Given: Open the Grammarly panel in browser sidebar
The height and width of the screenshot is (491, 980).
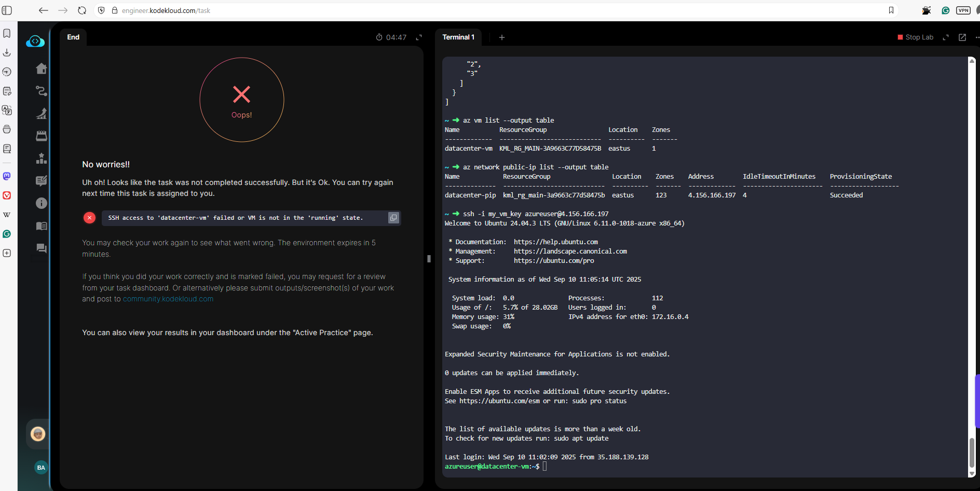Looking at the screenshot, I should point(7,234).
